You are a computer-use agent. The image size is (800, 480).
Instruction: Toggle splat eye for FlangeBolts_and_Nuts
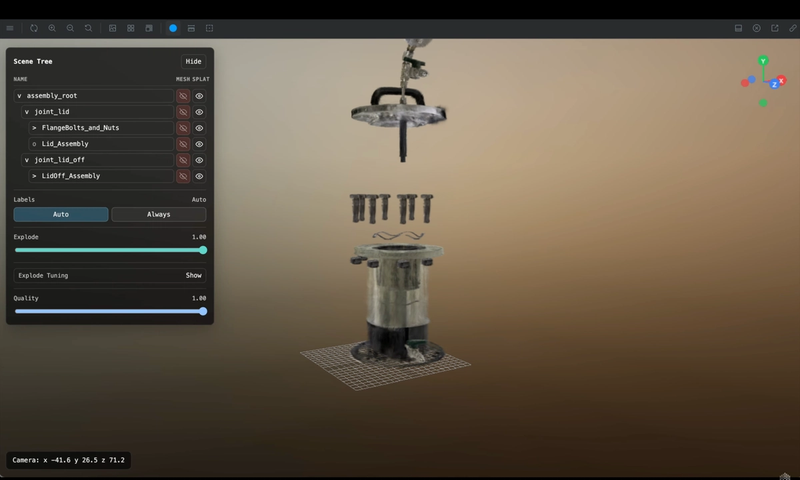tap(199, 128)
